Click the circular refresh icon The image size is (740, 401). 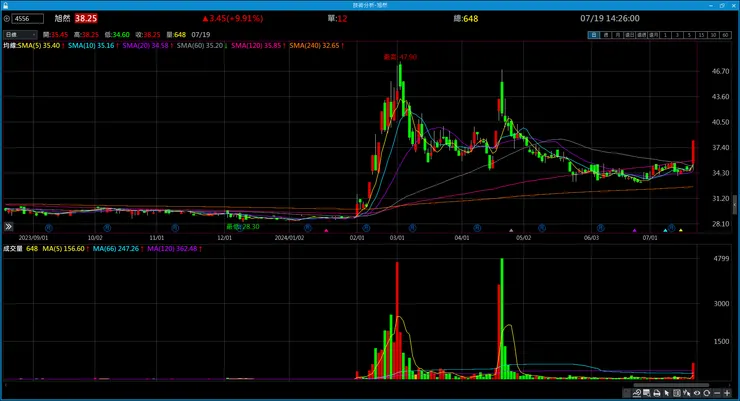click(x=706, y=393)
